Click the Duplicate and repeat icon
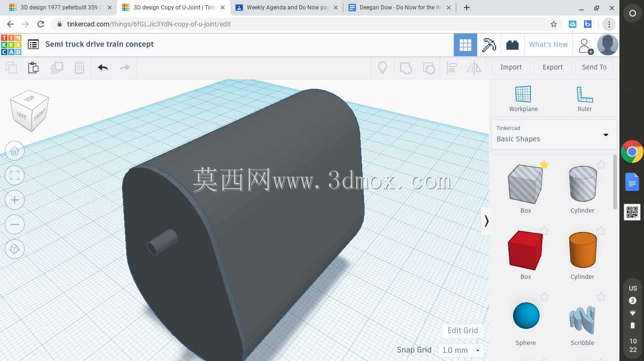Image resolution: width=644 pixels, height=361 pixels. pyautogui.click(x=57, y=68)
